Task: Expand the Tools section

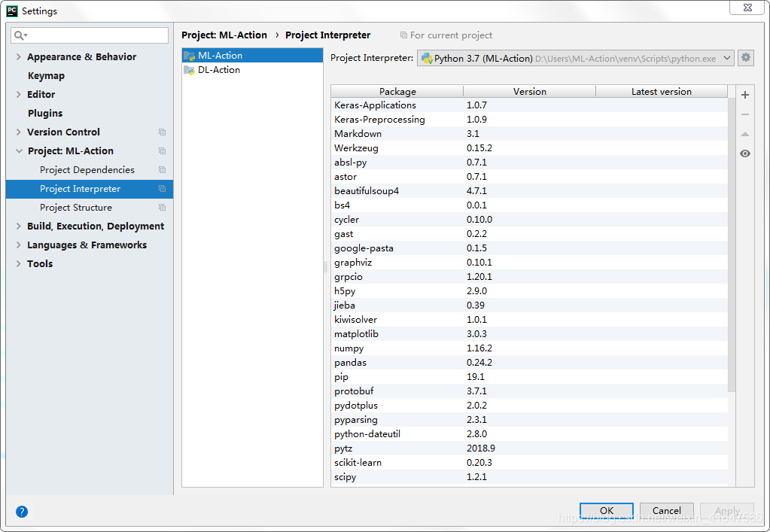Action: tap(19, 263)
